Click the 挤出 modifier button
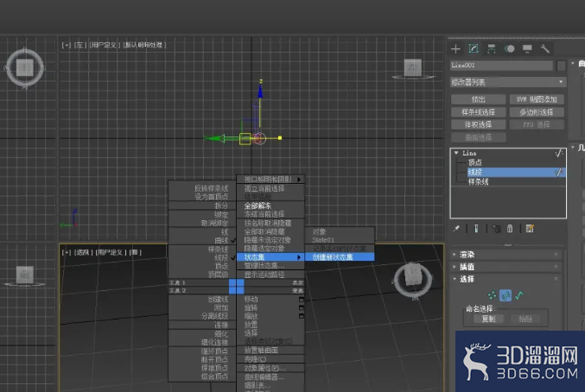The width and height of the screenshot is (585, 392). [x=479, y=99]
